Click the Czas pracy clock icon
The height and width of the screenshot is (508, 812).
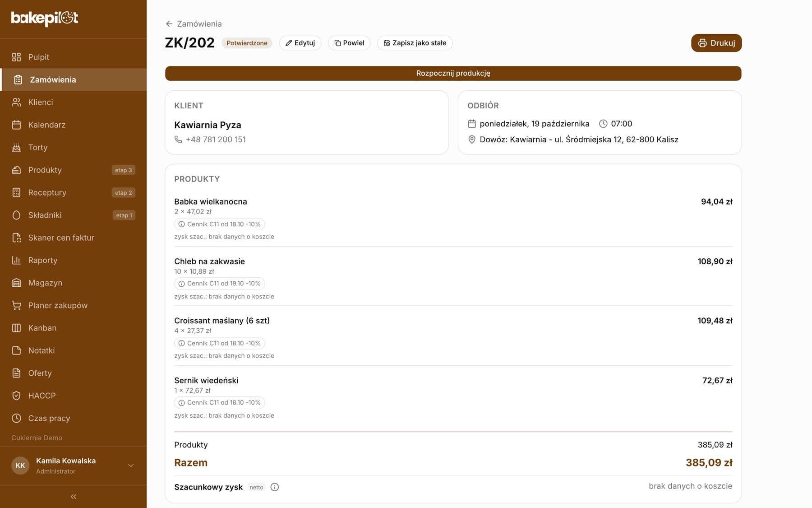pos(17,418)
